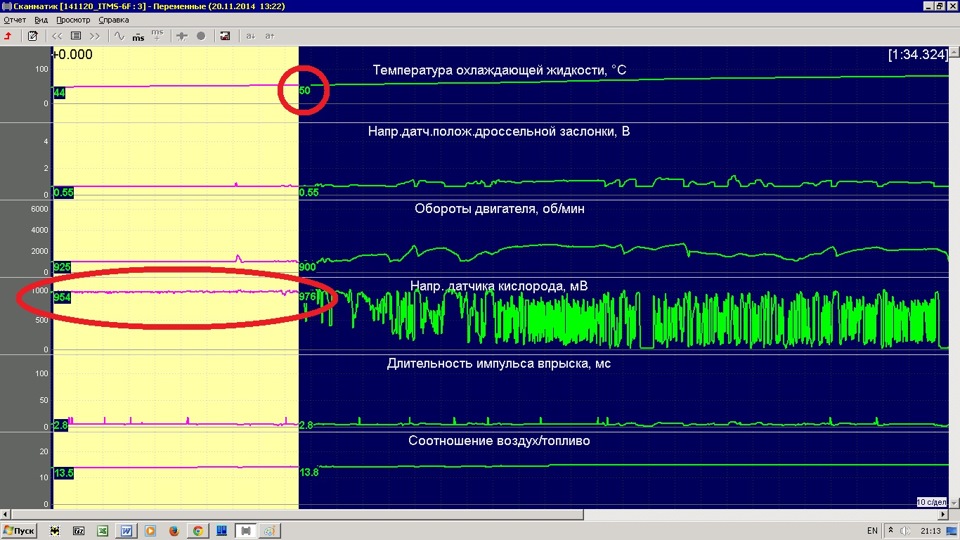The width and height of the screenshot is (960, 540).
Task: Click the volume speaker tray icon
Action: (906, 531)
